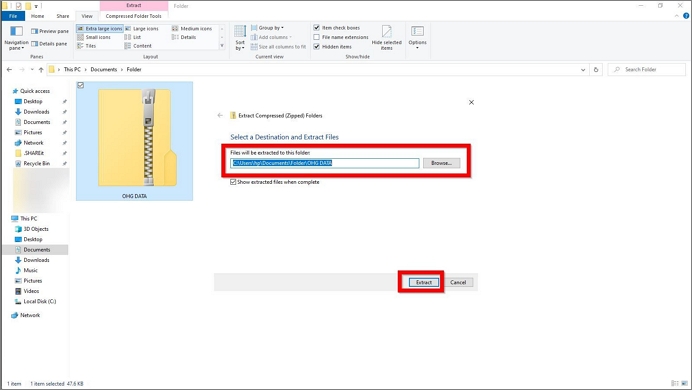Open the Group by dropdown

(x=267, y=28)
